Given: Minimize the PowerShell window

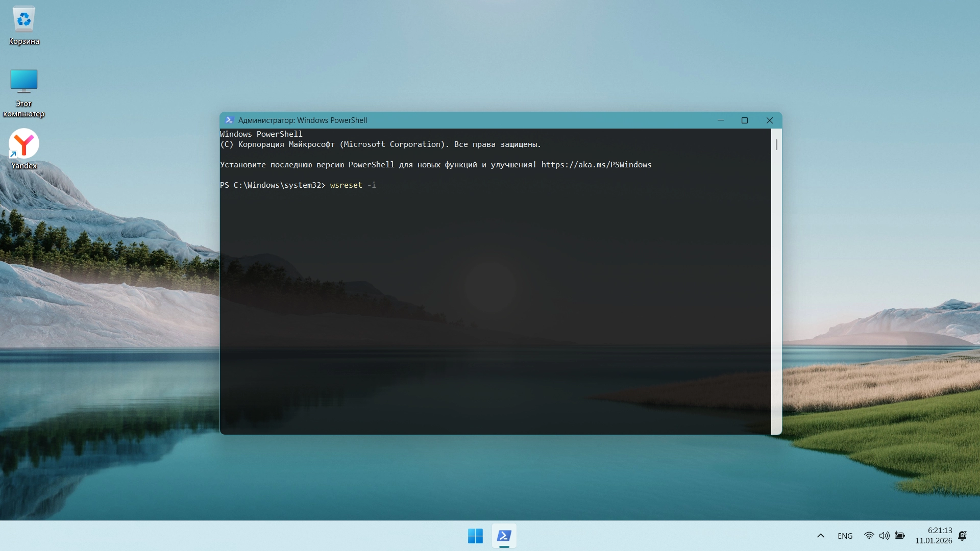Looking at the screenshot, I should (x=721, y=120).
